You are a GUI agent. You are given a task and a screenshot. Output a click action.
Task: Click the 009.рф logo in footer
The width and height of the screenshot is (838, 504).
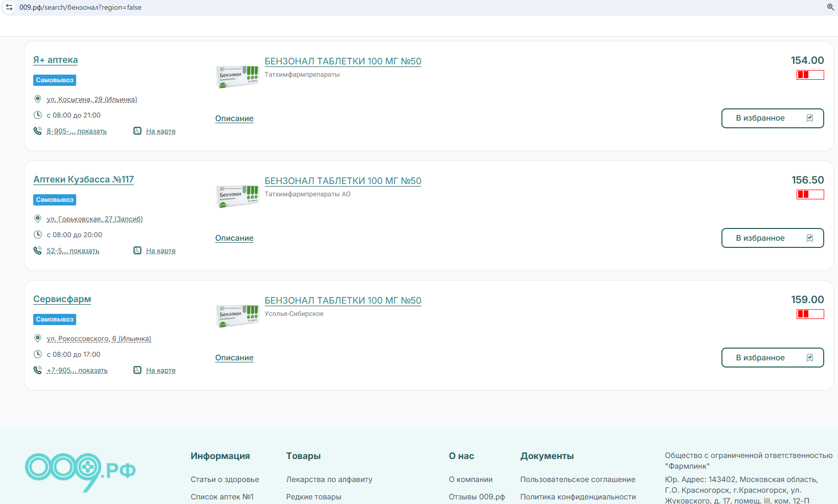(80, 471)
